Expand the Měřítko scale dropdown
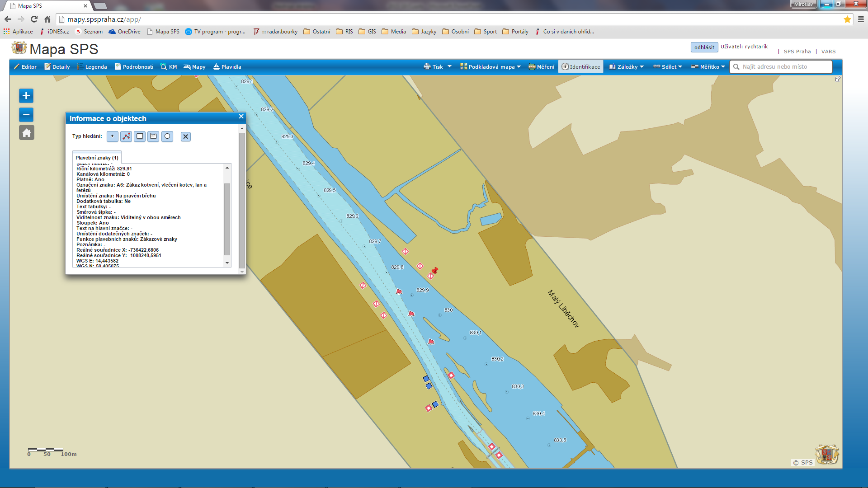The width and height of the screenshot is (868, 488). coord(708,67)
